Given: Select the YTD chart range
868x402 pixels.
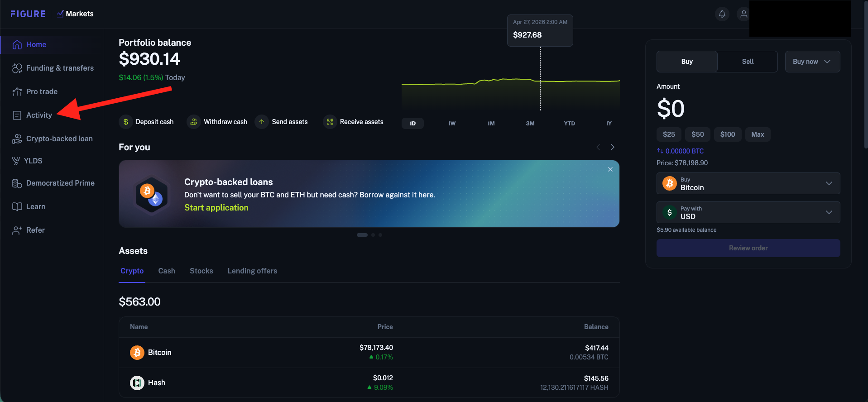Looking at the screenshot, I should click(x=570, y=123).
